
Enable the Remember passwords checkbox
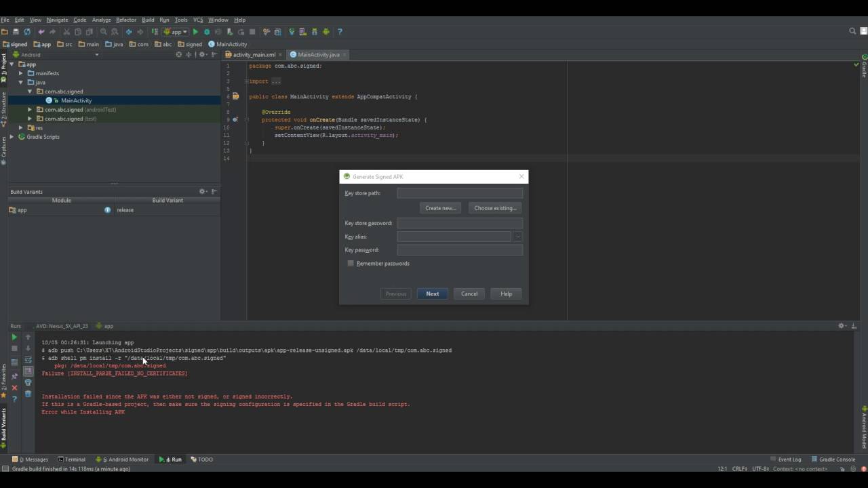351,264
